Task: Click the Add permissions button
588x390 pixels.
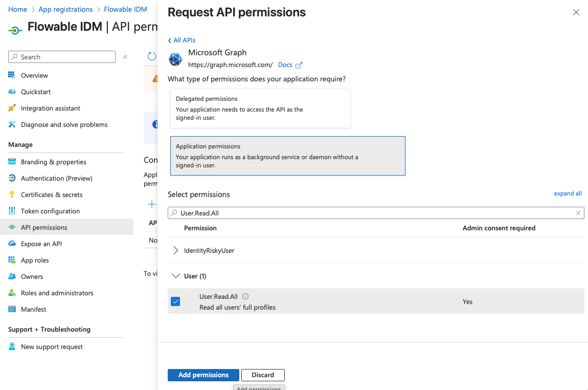Action: (x=203, y=375)
